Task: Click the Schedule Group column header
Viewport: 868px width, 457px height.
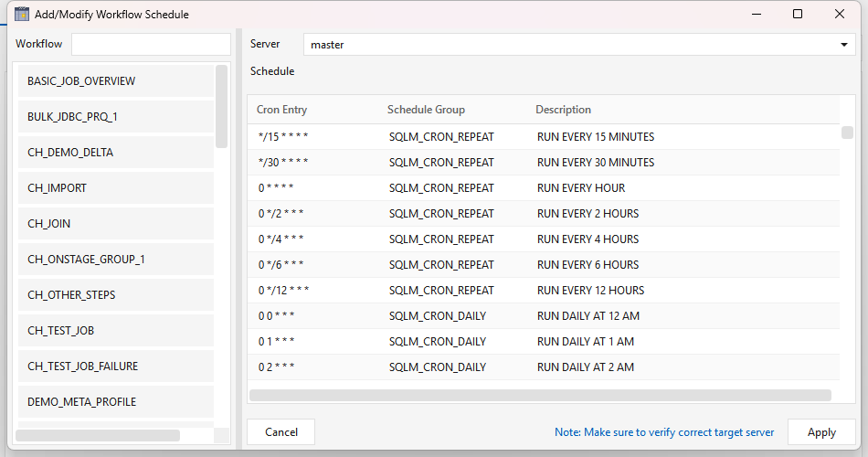Action: 427,110
